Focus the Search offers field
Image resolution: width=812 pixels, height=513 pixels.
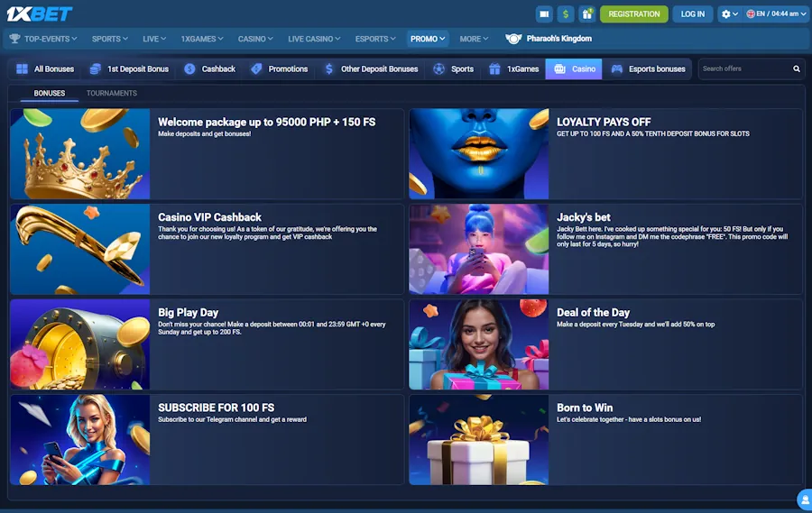[x=744, y=69]
